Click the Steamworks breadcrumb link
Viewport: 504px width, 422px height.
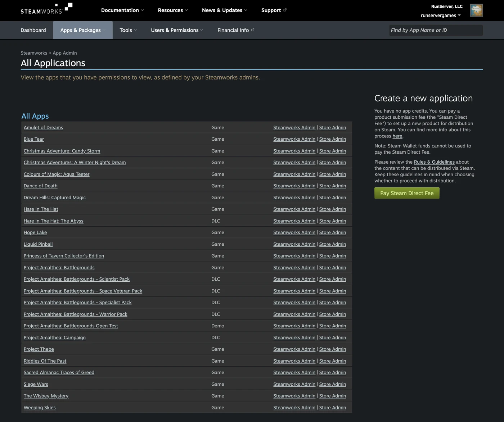point(34,53)
